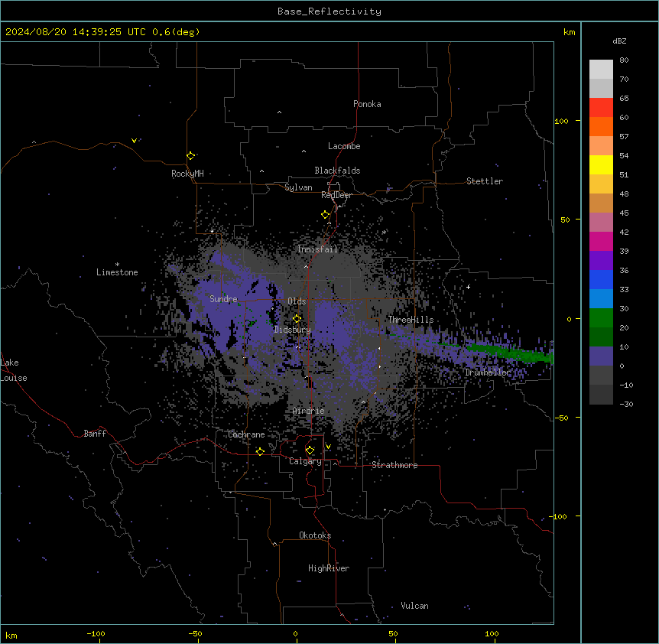Click the yellow diamond marker beside RockyMH

point(191,155)
